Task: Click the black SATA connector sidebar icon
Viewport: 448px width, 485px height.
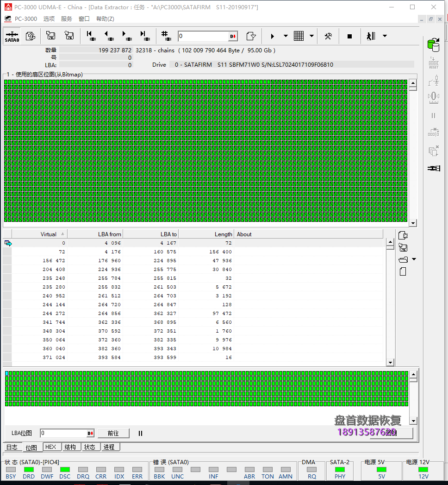Action: 434,168
